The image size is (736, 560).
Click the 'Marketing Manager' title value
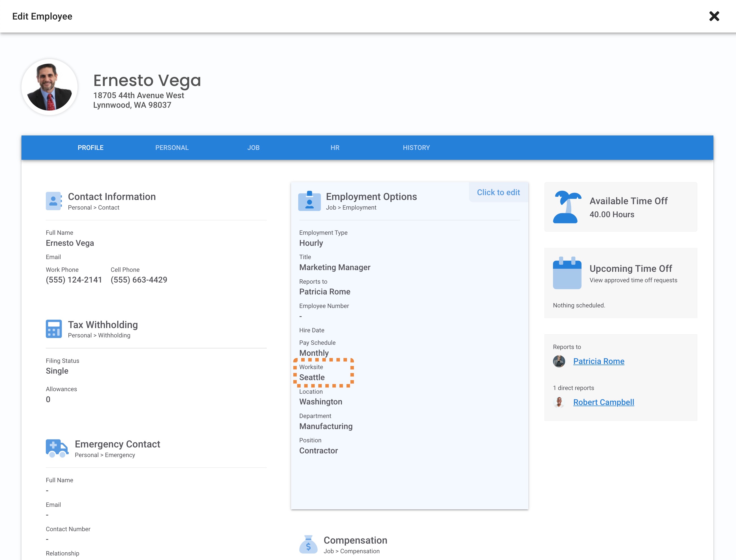[335, 268]
